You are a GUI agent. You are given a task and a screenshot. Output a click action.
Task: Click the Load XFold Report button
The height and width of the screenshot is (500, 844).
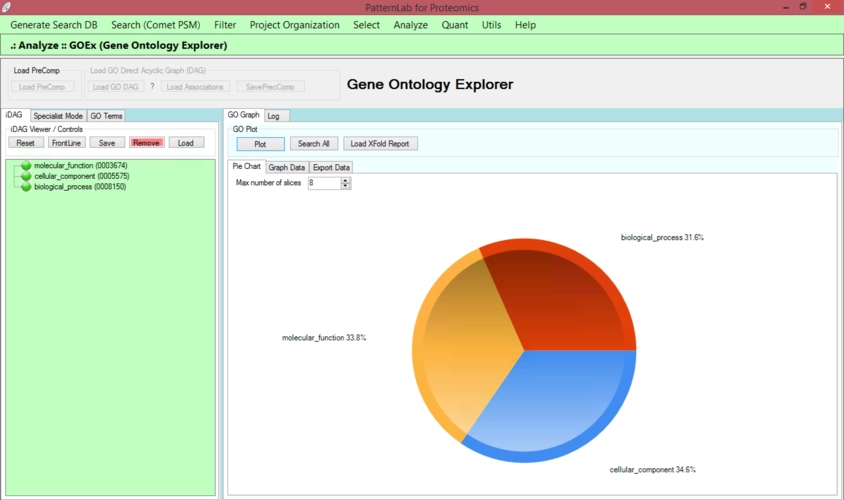pyautogui.click(x=380, y=144)
